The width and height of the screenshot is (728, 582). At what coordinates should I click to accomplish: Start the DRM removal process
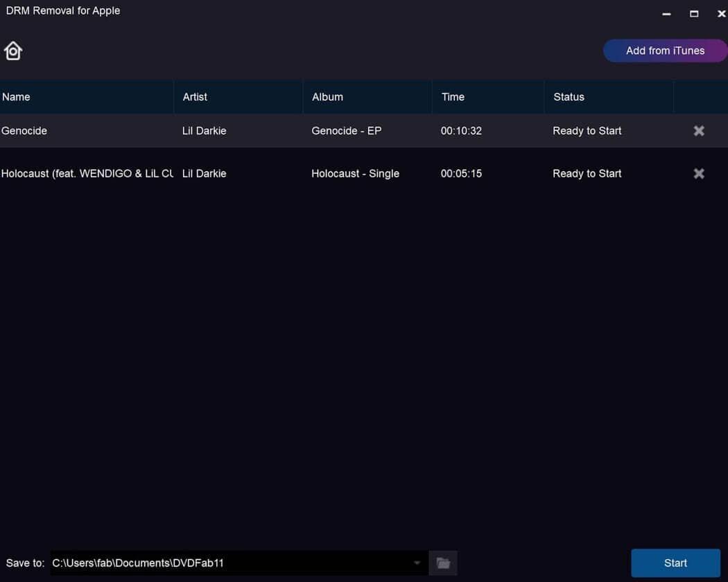tap(675, 563)
